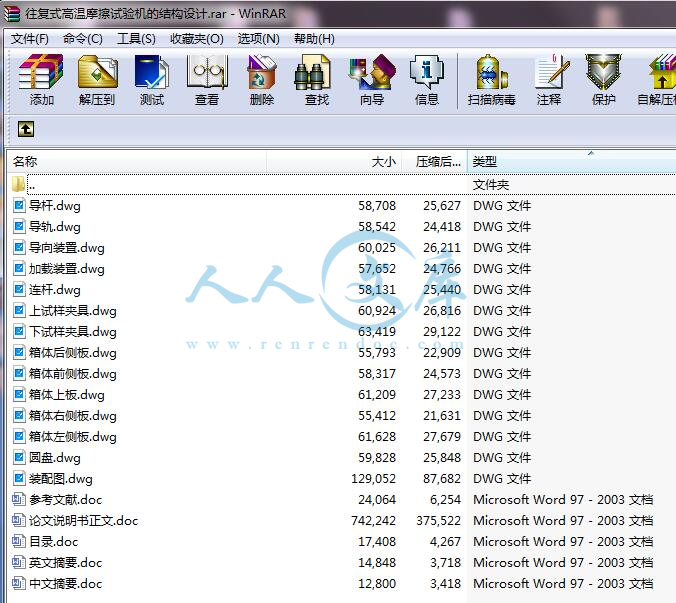Click the WinRAR title bar icon
Screen dimensions: 676x603
pos(12,14)
